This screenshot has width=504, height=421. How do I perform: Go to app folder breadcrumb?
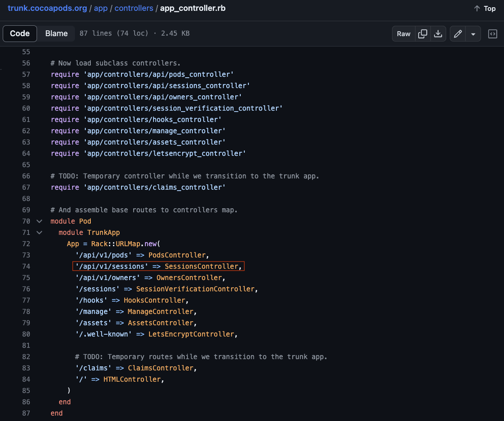[101, 9]
